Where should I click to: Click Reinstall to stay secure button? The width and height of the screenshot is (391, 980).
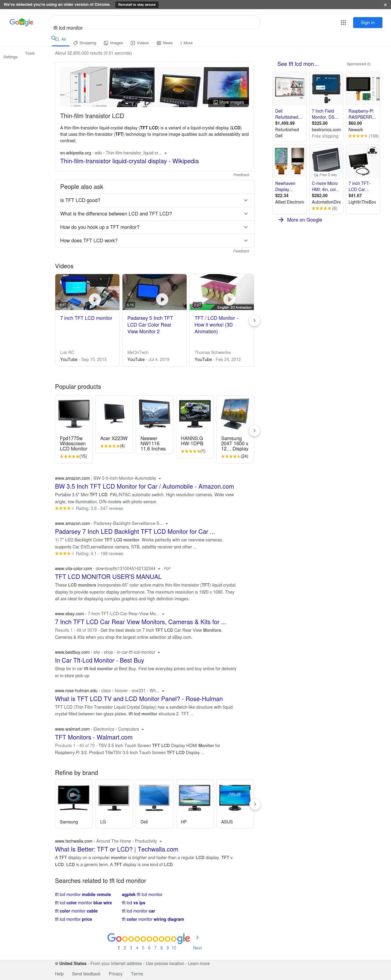137,5
